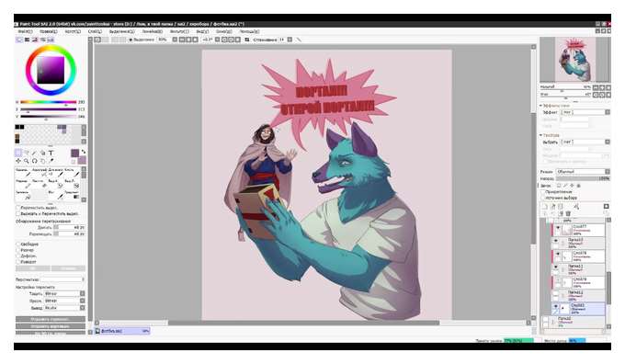Create a new layer icon
This screenshot has height=364, width=625.
point(545,207)
